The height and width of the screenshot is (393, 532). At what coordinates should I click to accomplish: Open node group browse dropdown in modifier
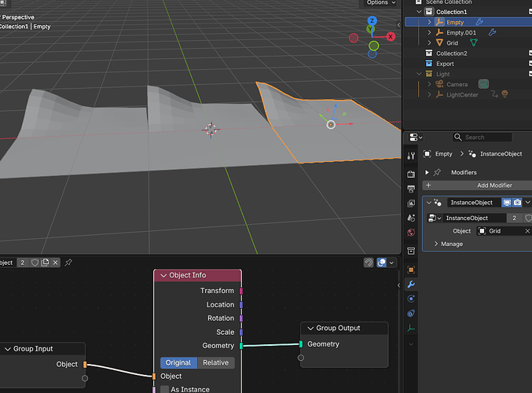[435, 218]
